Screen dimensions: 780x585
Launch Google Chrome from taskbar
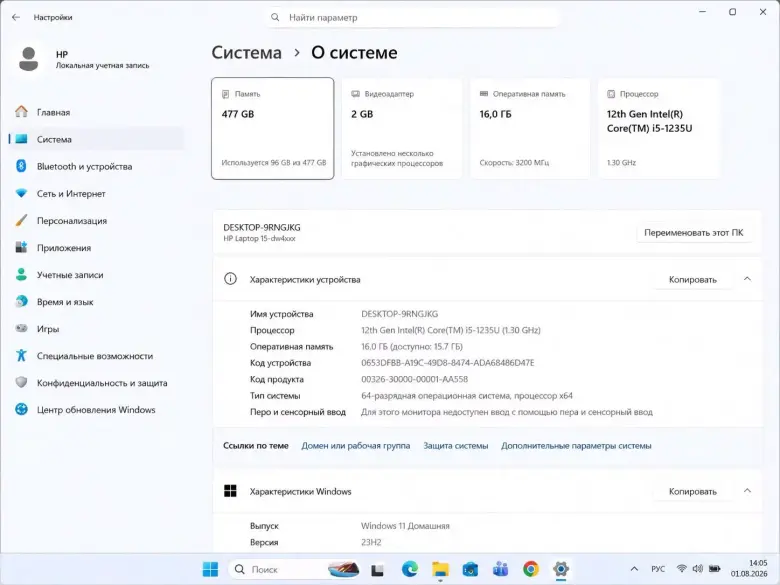click(531, 569)
